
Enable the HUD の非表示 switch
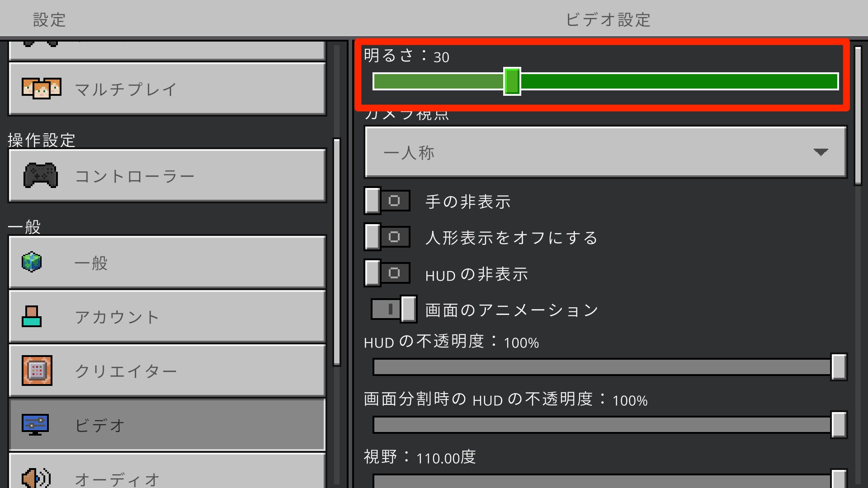(x=387, y=273)
